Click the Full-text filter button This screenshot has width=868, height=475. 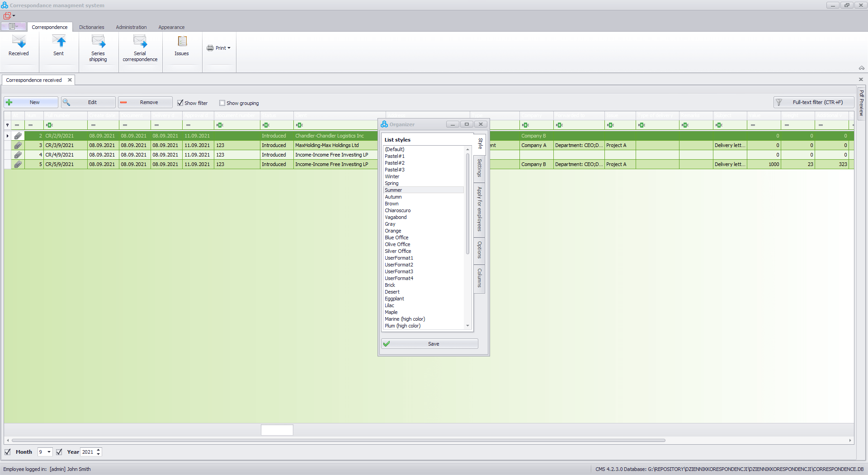813,102
